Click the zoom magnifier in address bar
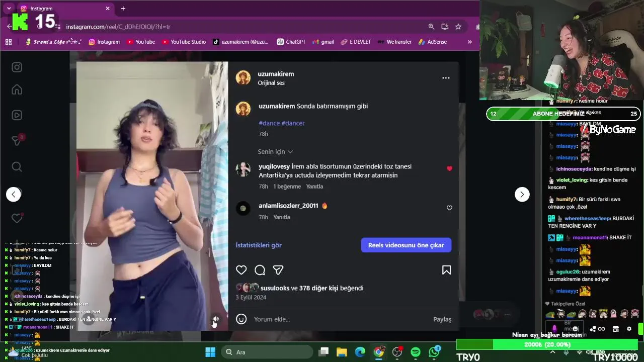The height and width of the screenshot is (362, 644). [x=431, y=27]
